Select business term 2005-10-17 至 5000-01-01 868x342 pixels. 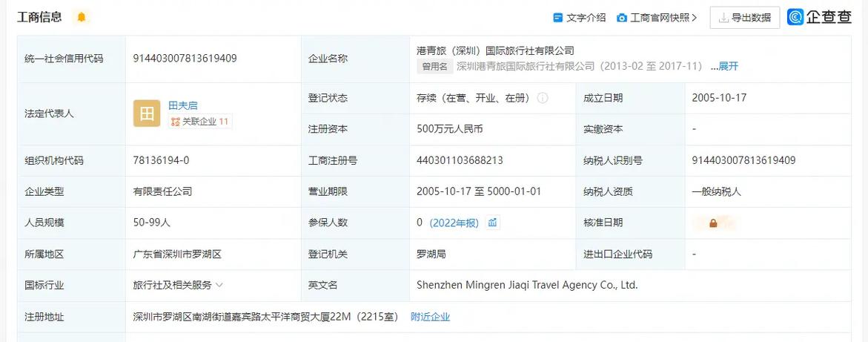coord(479,192)
